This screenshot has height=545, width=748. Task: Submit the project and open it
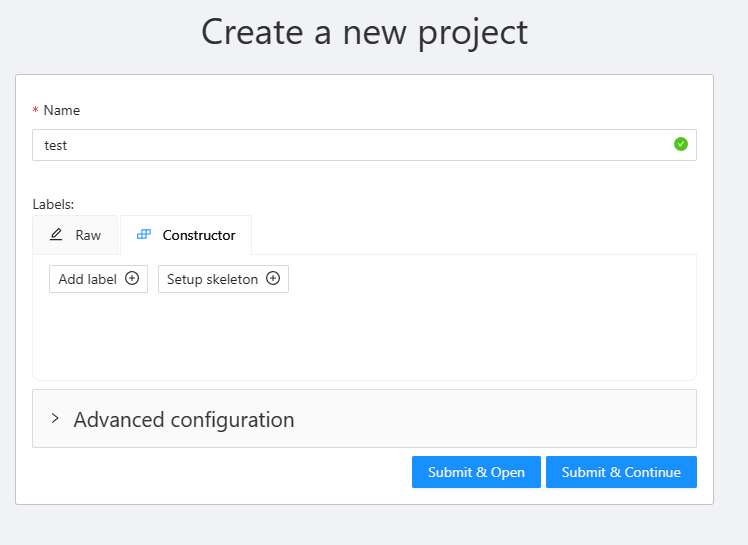(476, 472)
